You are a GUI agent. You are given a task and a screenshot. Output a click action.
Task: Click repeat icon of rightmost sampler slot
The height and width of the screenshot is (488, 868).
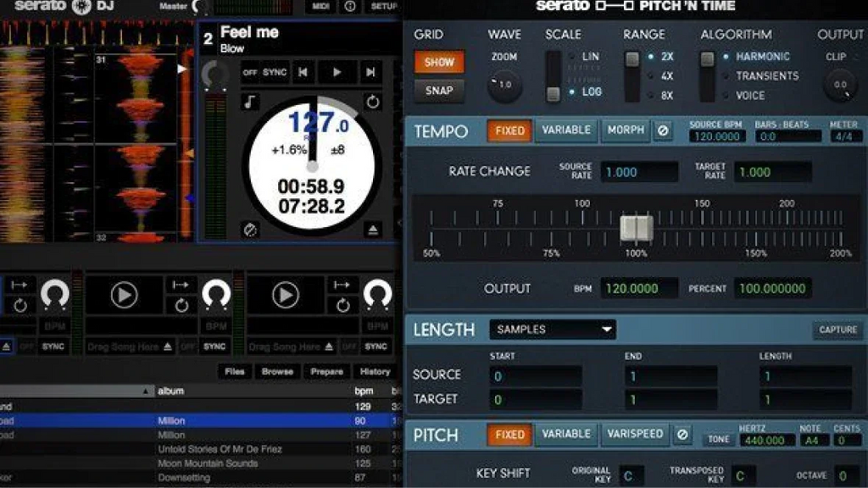(342, 305)
